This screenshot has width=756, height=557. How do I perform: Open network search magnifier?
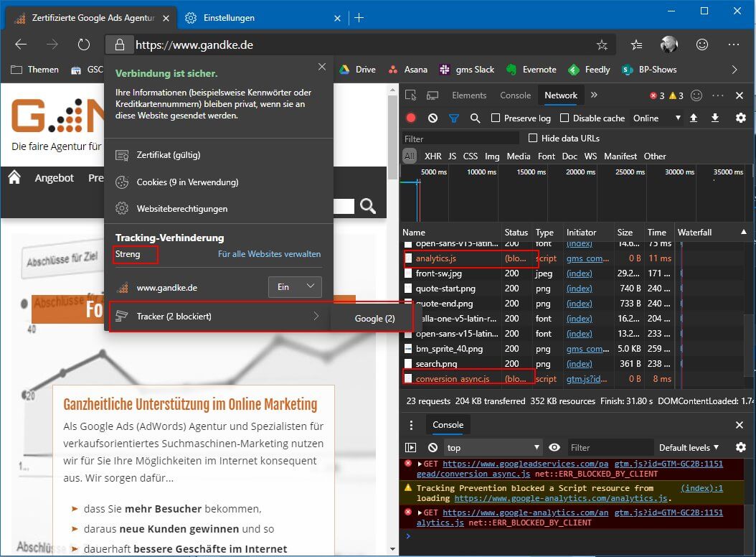click(x=475, y=118)
